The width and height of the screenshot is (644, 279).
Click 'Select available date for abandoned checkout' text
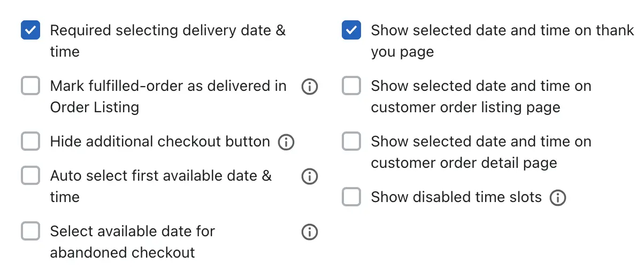click(133, 242)
